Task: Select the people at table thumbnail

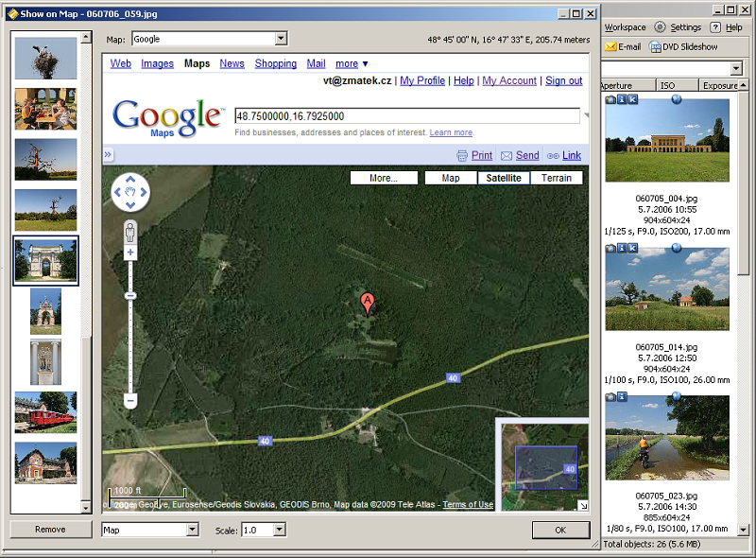Action: 45,109
